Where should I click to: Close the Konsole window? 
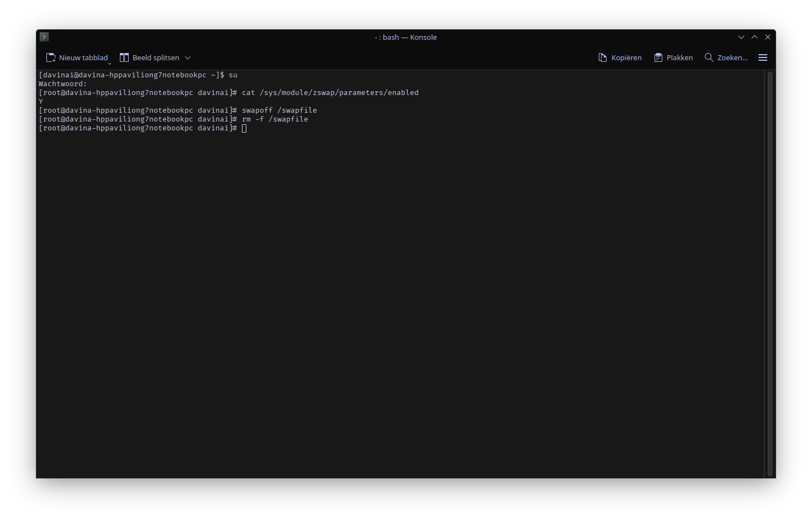[x=768, y=37]
